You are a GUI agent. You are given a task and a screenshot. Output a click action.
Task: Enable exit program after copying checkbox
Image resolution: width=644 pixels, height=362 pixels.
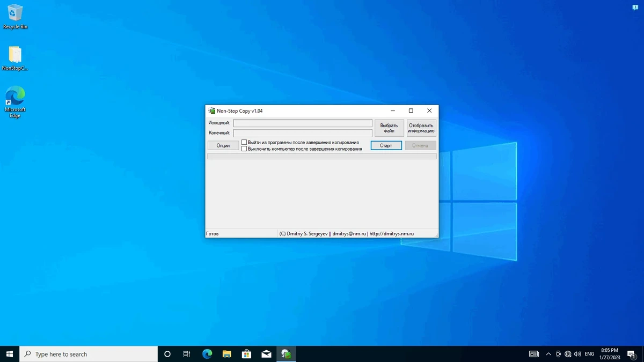click(x=244, y=143)
